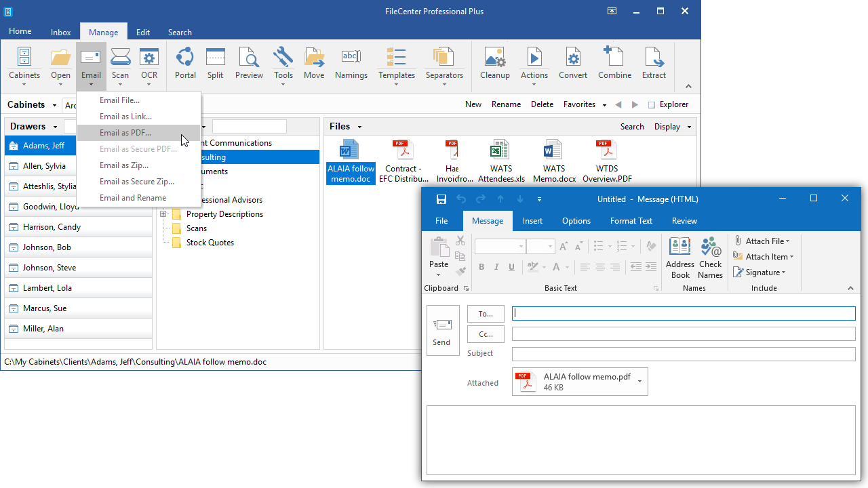
Task: Select drawer Johnson, Bob
Action: pos(79,247)
